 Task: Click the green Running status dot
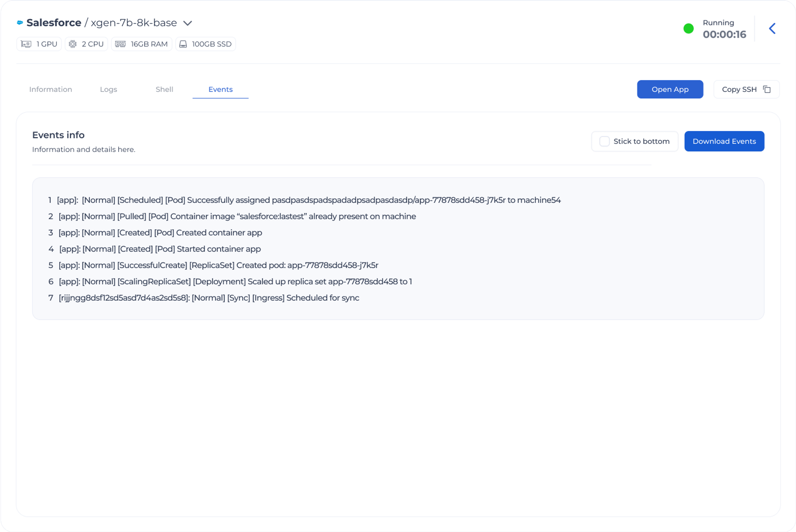click(689, 29)
